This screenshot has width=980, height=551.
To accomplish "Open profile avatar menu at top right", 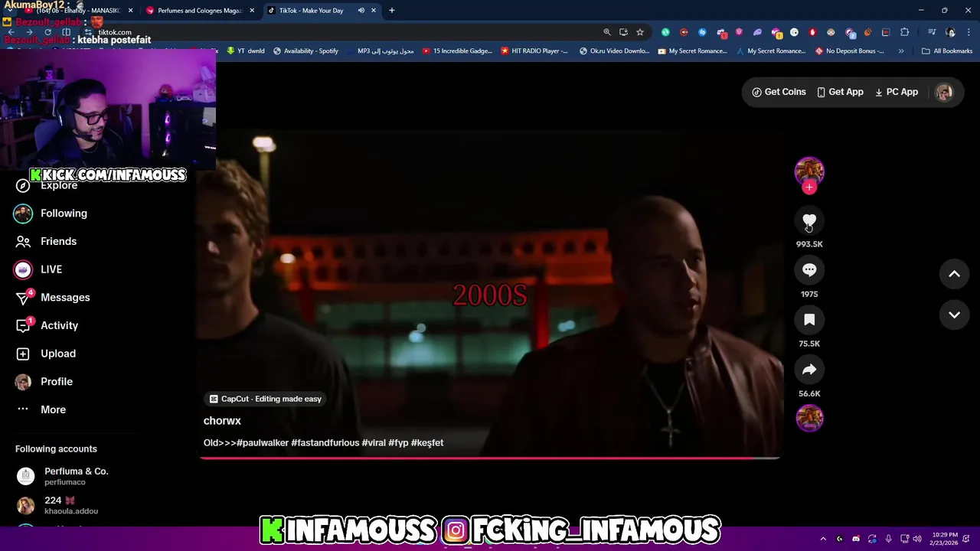I will pos(944,92).
